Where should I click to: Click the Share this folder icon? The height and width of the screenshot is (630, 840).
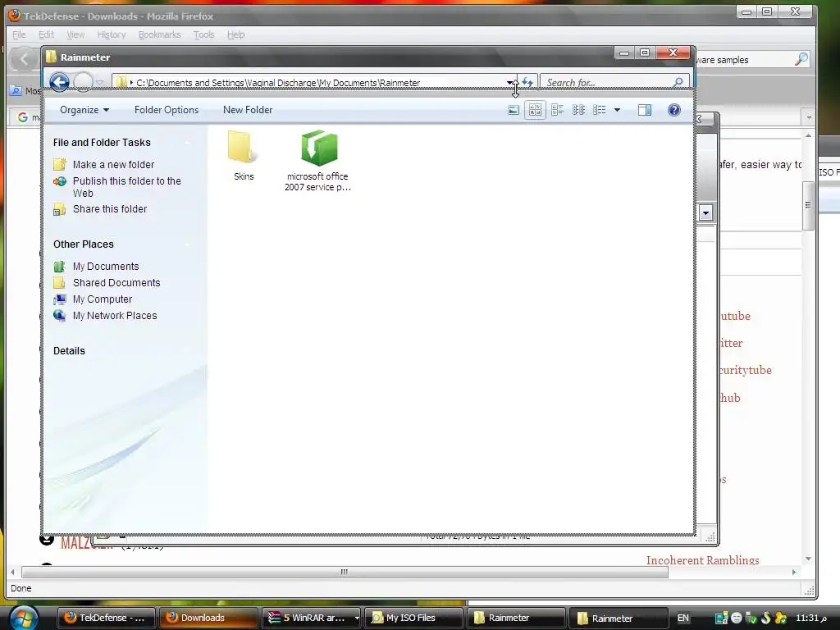click(x=59, y=209)
